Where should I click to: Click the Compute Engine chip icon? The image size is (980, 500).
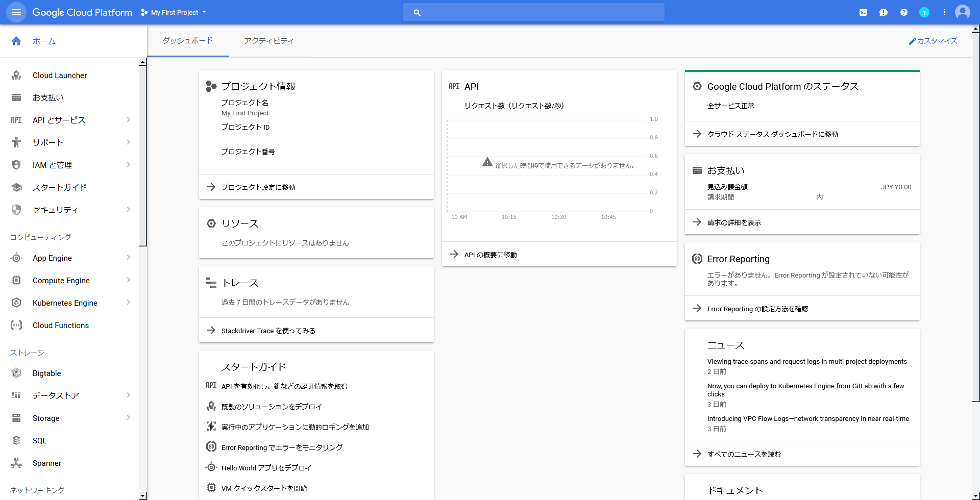pos(16,280)
